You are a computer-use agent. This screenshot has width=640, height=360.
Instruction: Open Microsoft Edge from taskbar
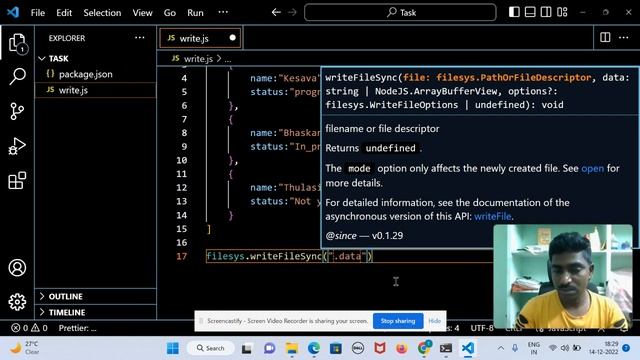313,349
